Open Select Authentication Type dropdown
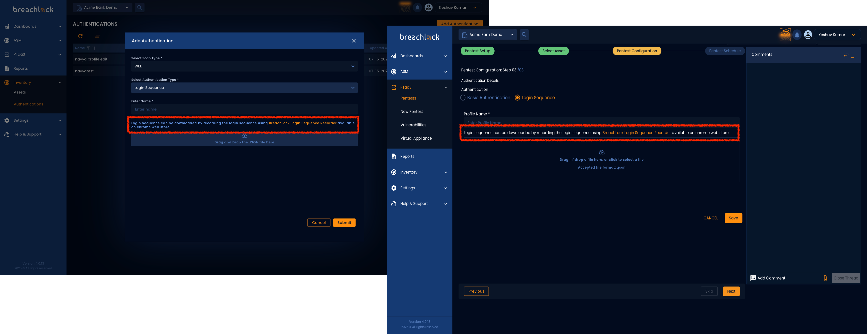 point(244,88)
